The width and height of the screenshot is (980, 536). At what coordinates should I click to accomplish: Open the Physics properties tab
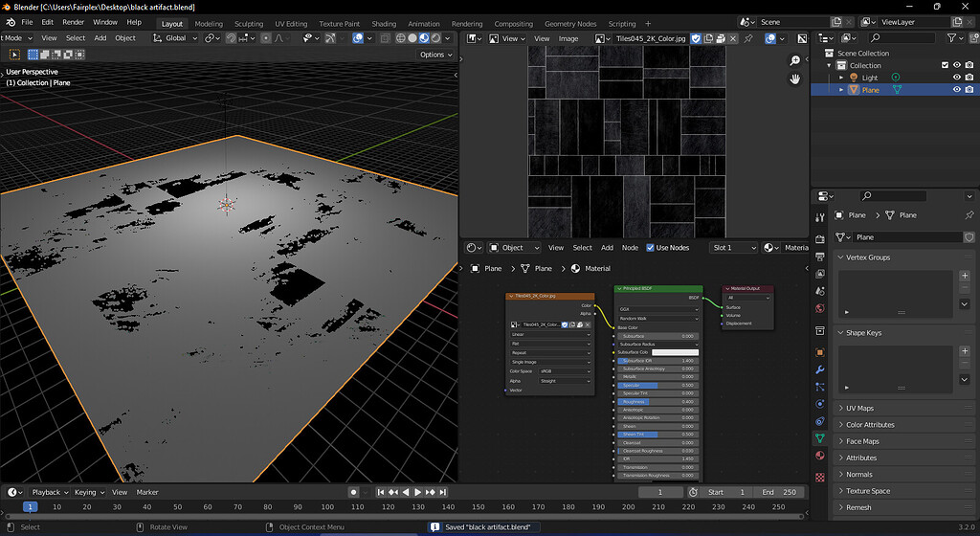(x=820, y=404)
